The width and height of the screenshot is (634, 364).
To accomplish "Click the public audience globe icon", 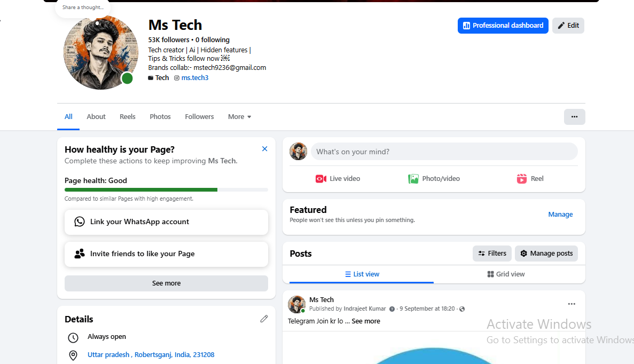I will [x=462, y=309].
